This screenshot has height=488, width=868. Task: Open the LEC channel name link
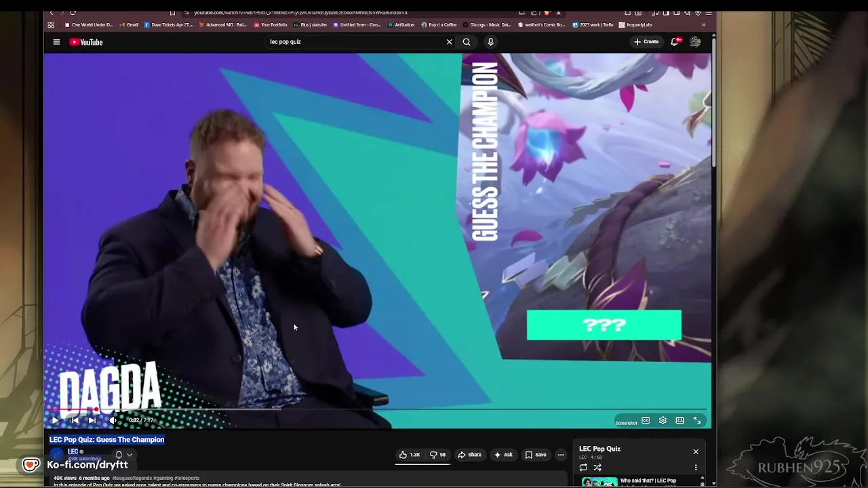click(x=73, y=451)
